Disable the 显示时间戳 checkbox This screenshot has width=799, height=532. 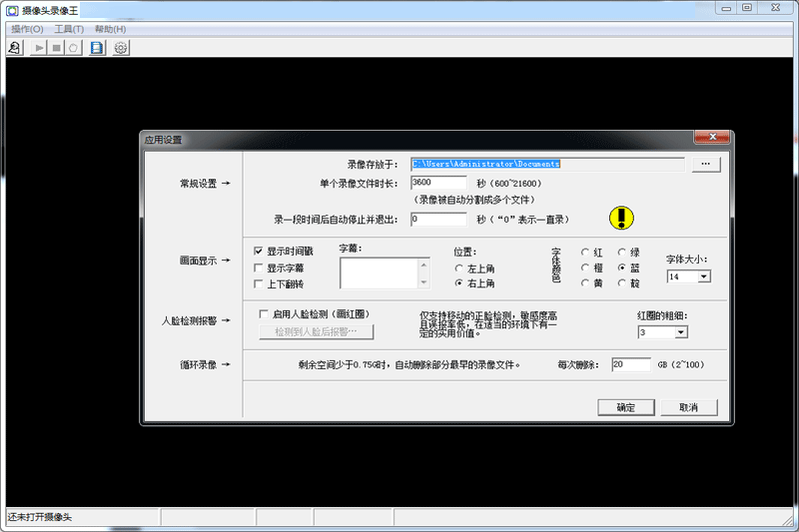pos(259,252)
